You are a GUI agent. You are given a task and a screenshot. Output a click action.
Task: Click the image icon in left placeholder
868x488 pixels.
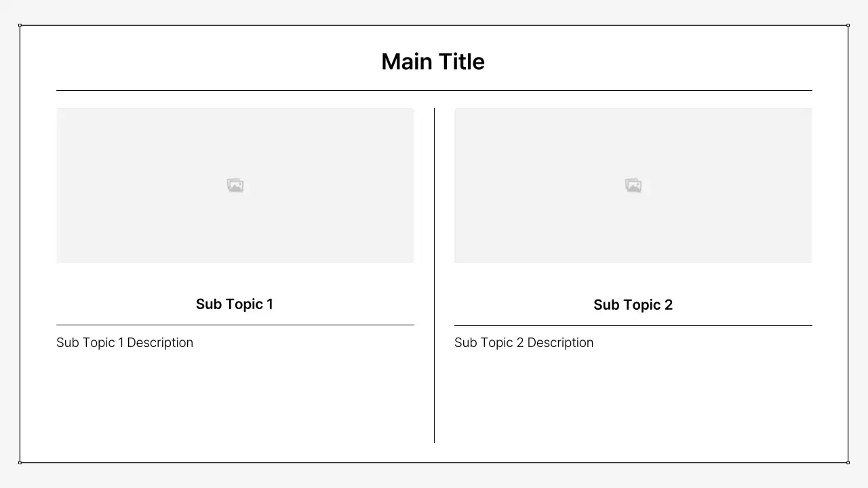(235, 186)
